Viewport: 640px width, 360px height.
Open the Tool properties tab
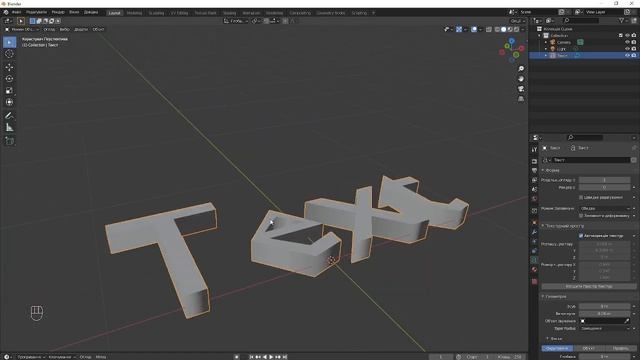[534, 150]
